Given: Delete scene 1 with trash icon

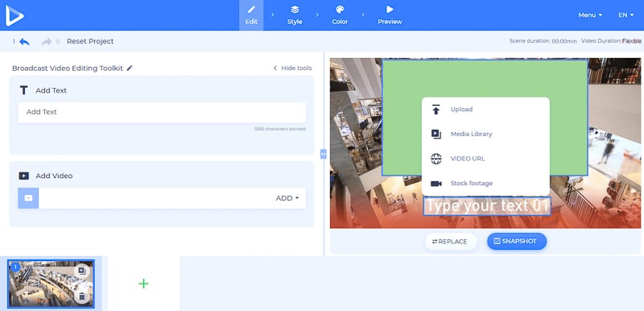Looking at the screenshot, I should coord(82,296).
